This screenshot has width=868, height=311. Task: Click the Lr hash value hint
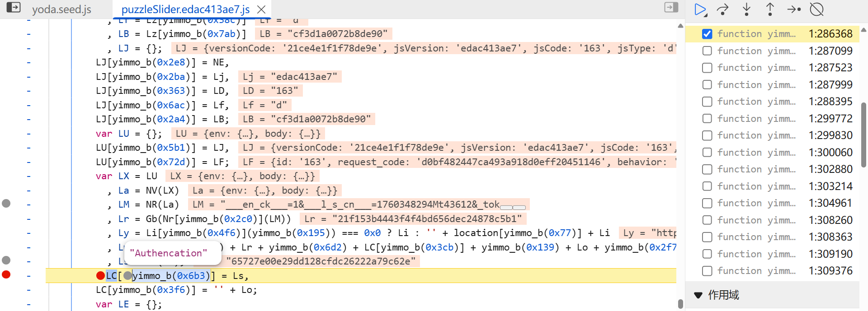[x=413, y=219]
